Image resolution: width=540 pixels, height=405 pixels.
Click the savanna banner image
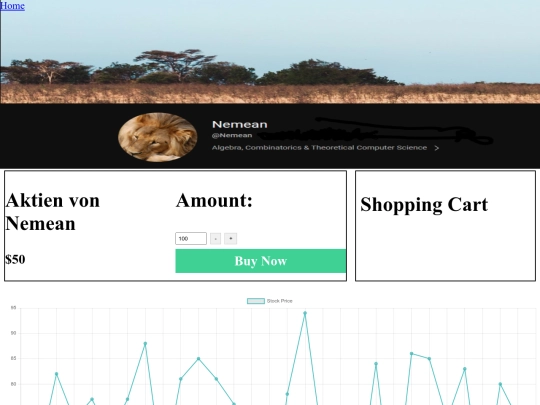pyautogui.click(x=270, y=52)
